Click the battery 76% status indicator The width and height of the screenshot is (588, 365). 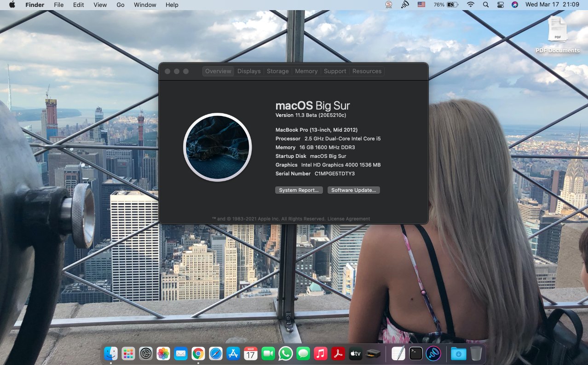445,5
